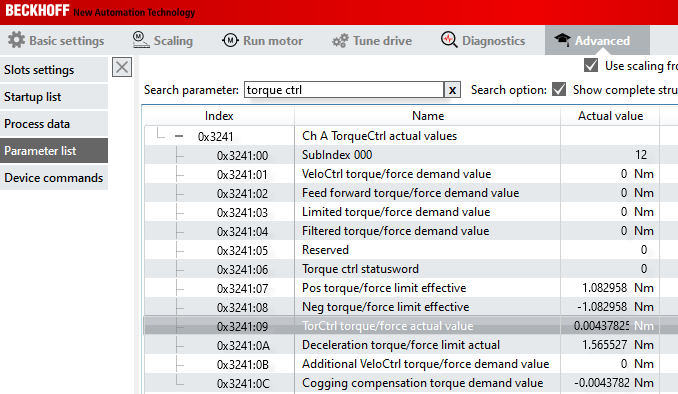Click index 0x3241:00 cell
The width and height of the screenshot is (678, 394).
(x=242, y=155)
